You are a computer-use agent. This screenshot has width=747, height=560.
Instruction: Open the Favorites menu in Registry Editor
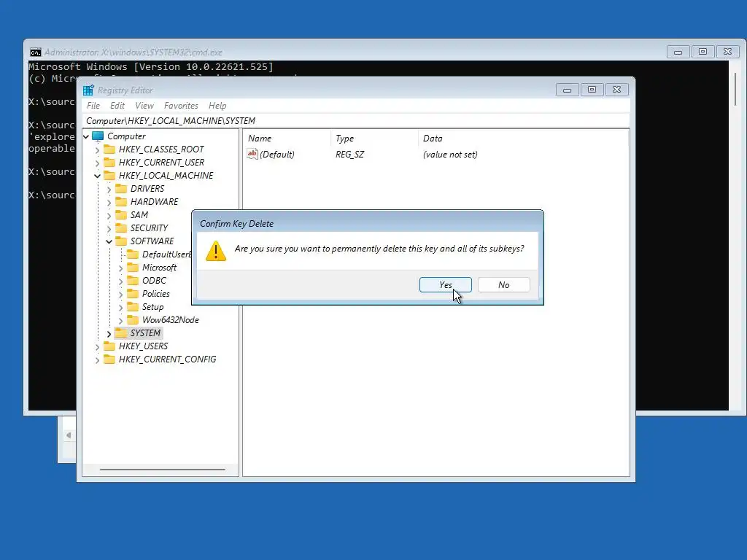click(x=181, y=106)
